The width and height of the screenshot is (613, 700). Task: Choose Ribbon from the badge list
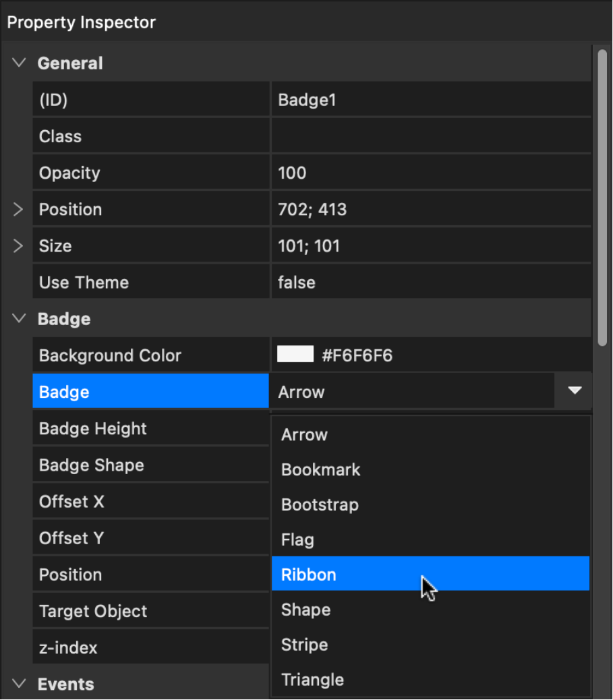tap(430, 575)
